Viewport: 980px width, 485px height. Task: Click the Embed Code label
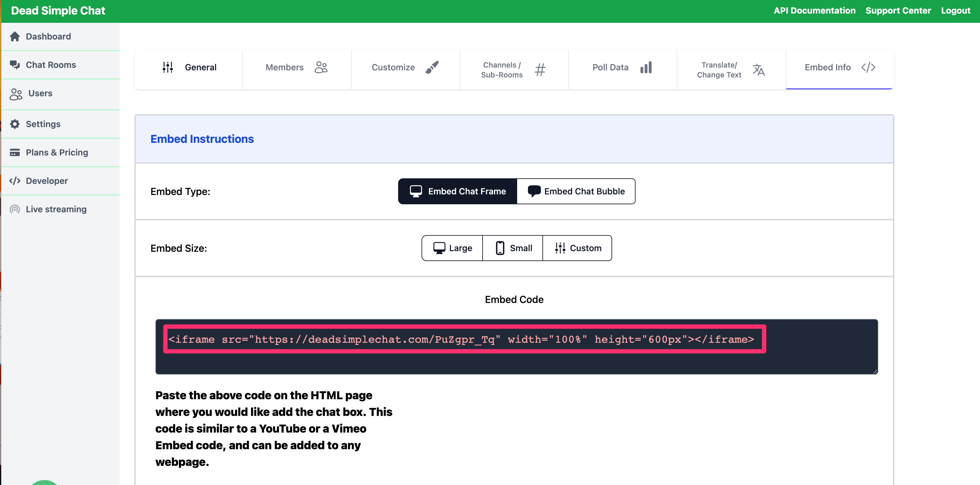pos(514,300)
